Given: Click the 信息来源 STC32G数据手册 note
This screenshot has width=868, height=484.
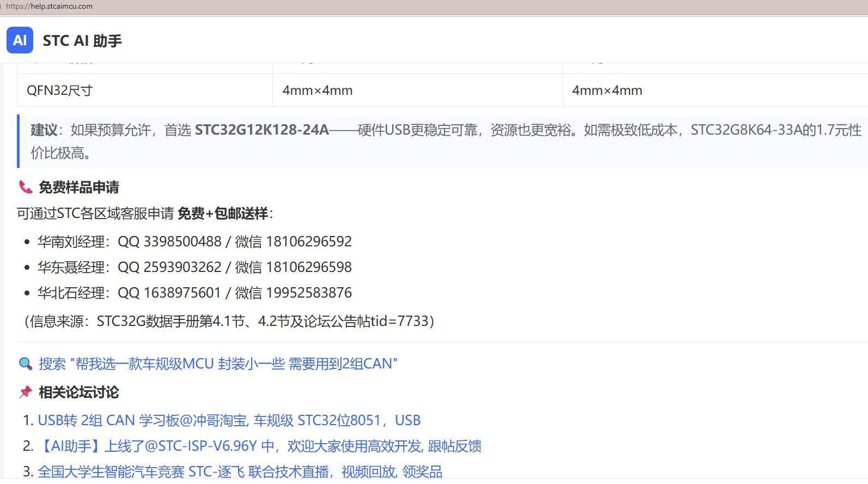Looking at the screenshot, I should [229, 321].
